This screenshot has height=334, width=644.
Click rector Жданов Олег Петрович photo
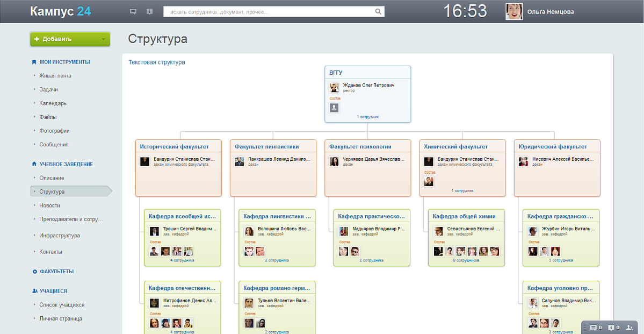pyautogui.click(x=334, y=88)
